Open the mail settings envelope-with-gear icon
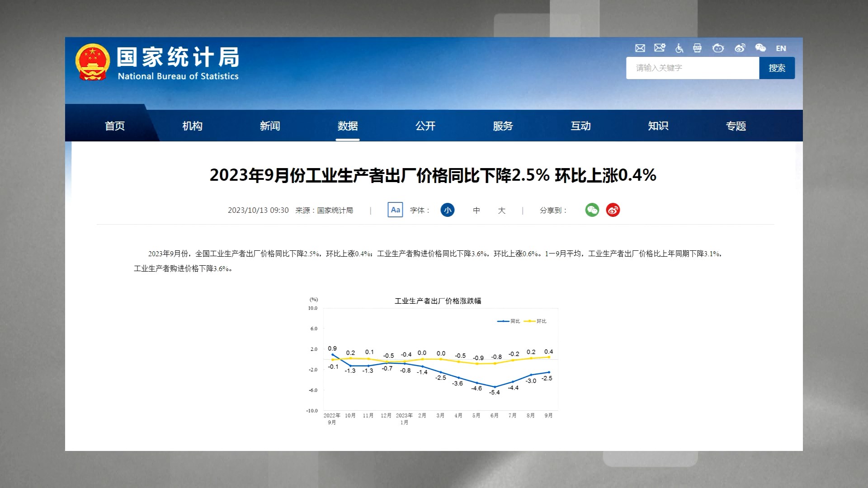868x488 pixels. click(x=660, y=48)
